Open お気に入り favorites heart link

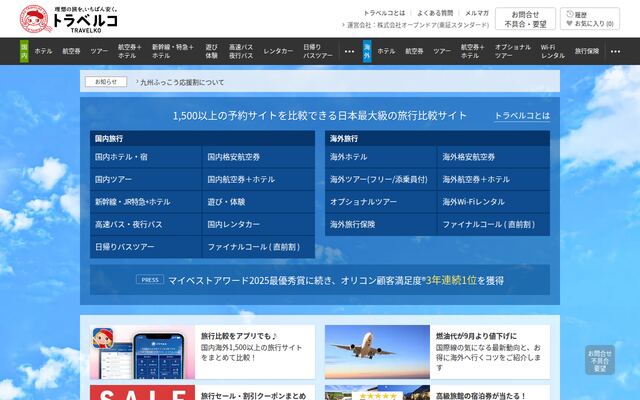[x=590, y=24]
